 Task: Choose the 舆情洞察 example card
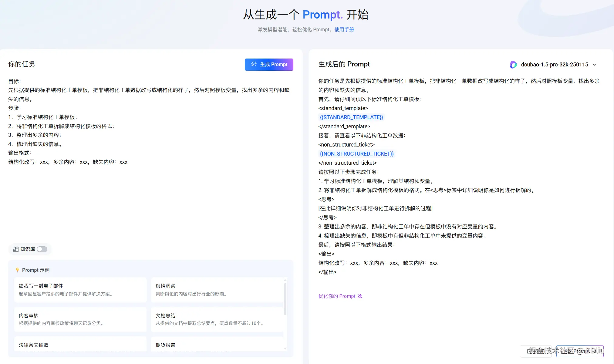(x=217, y=289)
